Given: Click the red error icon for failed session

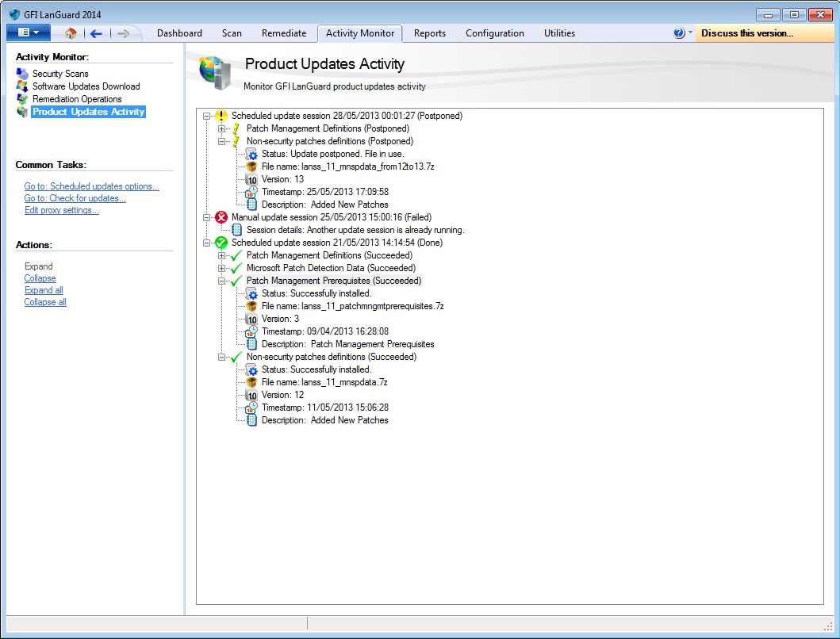Looking at the screenshot, I should (221, 217).
